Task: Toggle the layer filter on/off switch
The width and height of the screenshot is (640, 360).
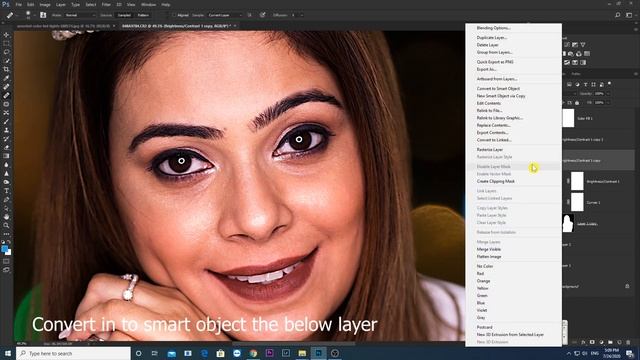Action: click(609, 83)
